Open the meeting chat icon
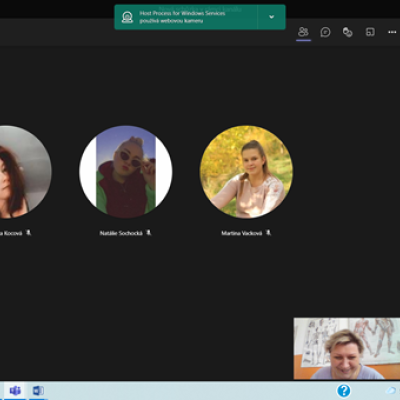 325,32
